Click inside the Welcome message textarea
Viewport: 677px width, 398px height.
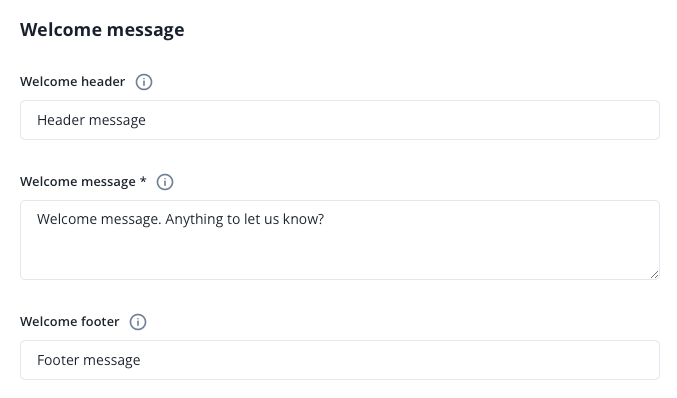(340, 240)
